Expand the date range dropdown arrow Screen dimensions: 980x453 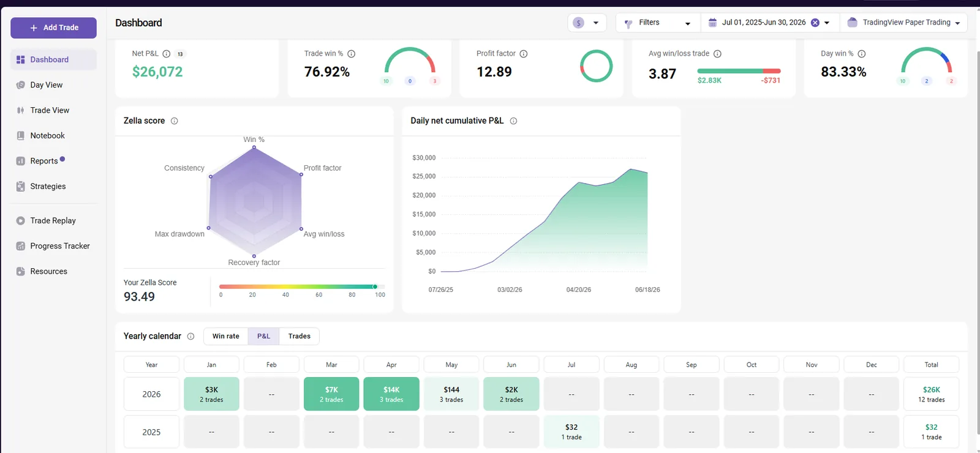click(827, 23)
